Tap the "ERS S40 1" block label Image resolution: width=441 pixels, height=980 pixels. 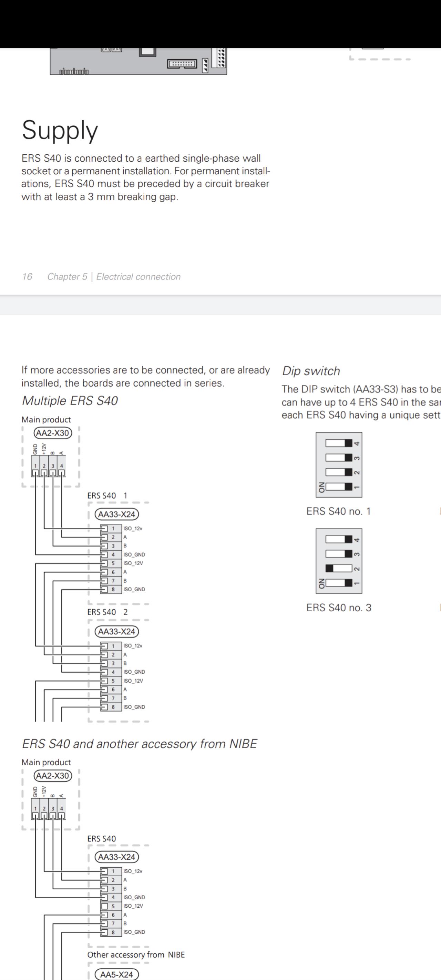coord(107,496)
